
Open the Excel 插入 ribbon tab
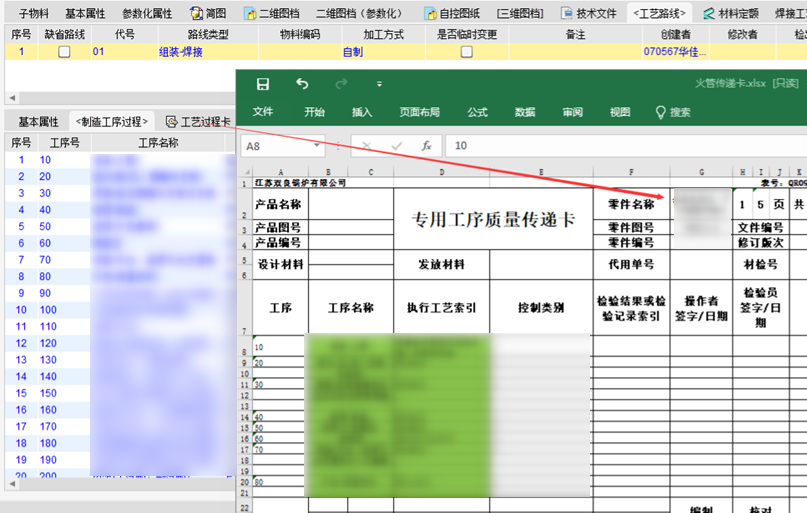pyautogui.click(x=362, y=112)
